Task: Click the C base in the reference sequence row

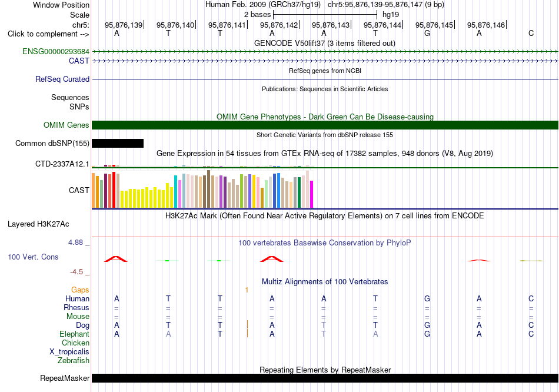Action: pyautogui.click(x=531, y=33)
